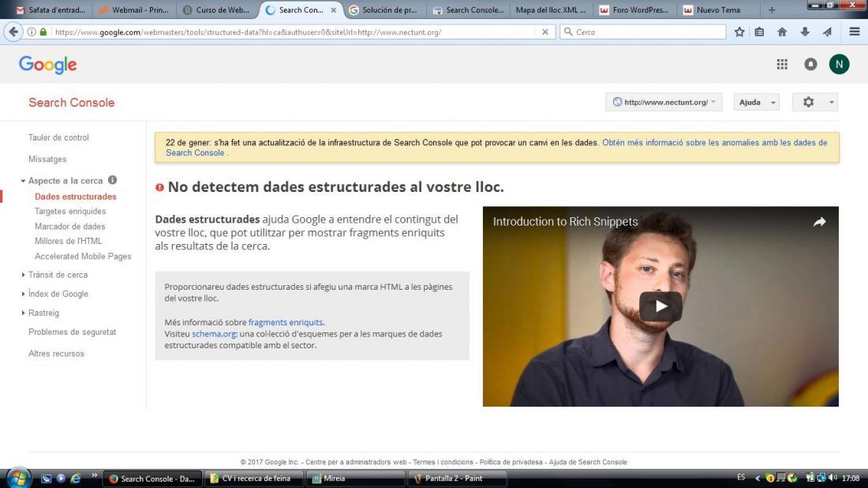Expand Rastreig section
The image size is (868, 488).
[23, 313]
